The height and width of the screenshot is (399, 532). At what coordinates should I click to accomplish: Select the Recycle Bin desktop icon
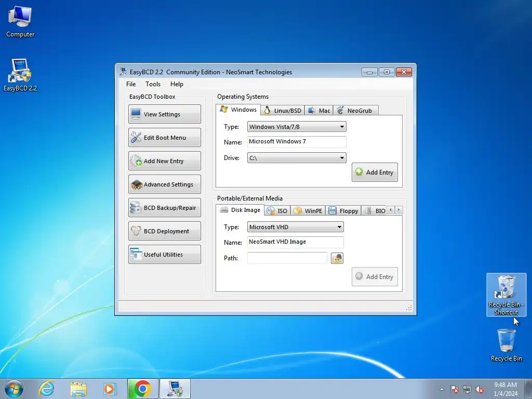tap(506, 345)
